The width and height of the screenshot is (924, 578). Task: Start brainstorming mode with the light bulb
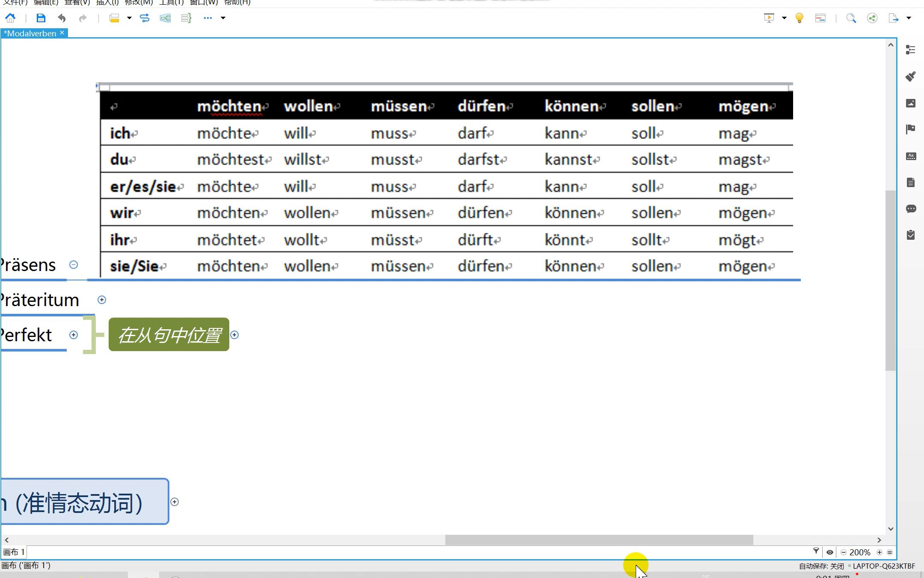(800, 18)
